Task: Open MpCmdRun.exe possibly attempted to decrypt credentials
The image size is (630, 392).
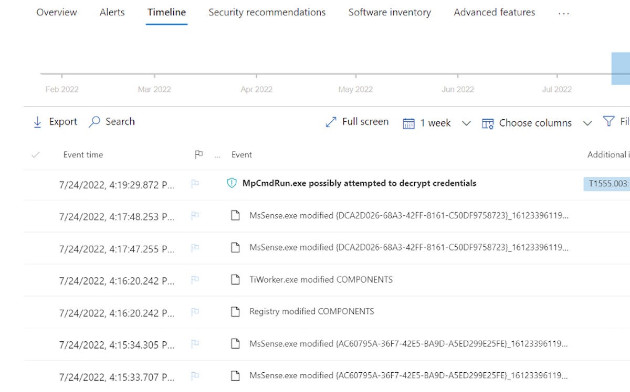Action: (x=359, y=183)
